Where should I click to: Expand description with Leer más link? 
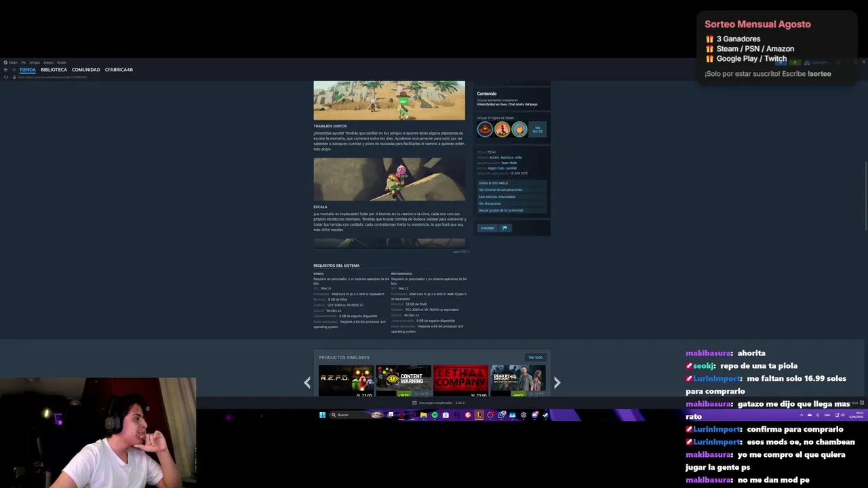coord(460,251)
